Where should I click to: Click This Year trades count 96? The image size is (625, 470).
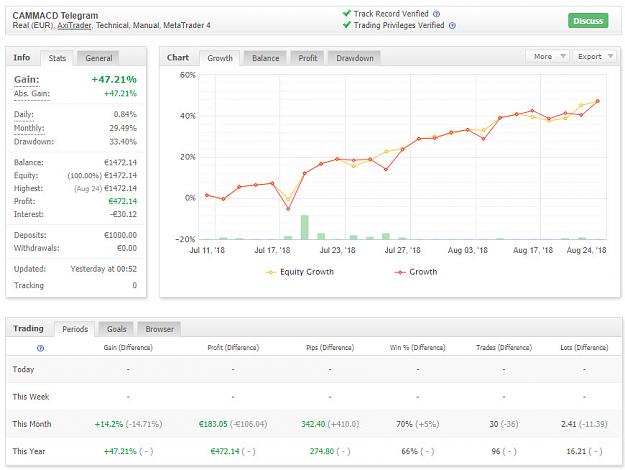[x=496, y=452]
